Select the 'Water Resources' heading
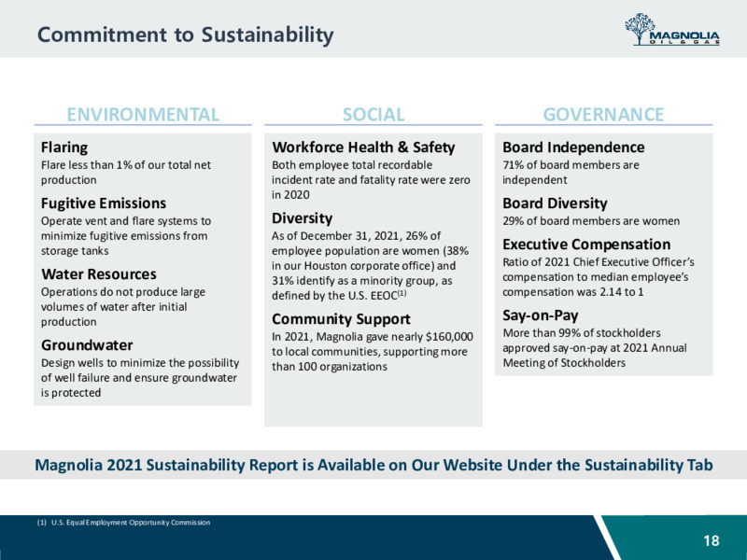The width and height of the screenshot is (747, 560). point(99,274)
